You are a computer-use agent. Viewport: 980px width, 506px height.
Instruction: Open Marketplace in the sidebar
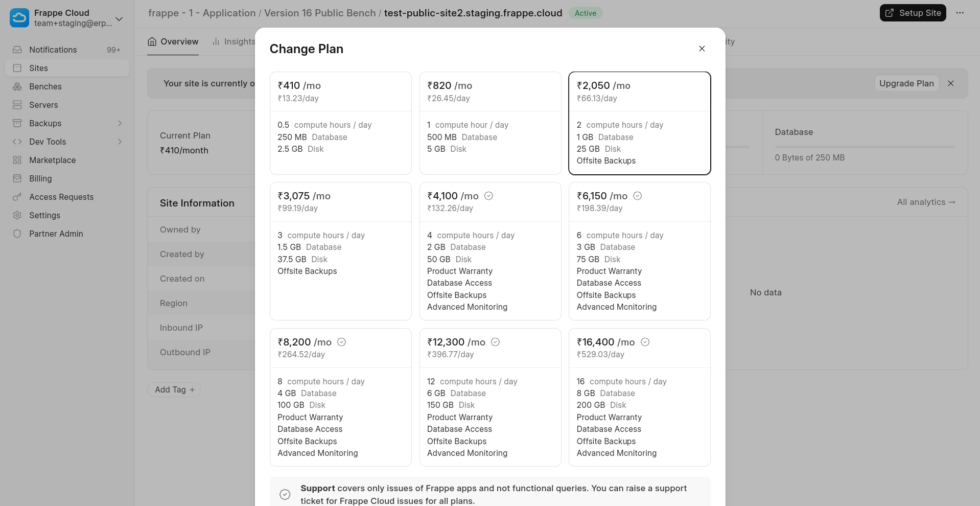point(52,160)
